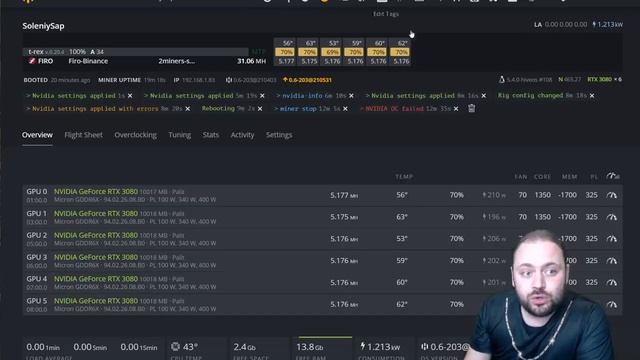This screenshot has height=360, width=640.
Task: Click the Firo-Binance wallet name
Action: point(88,61)
